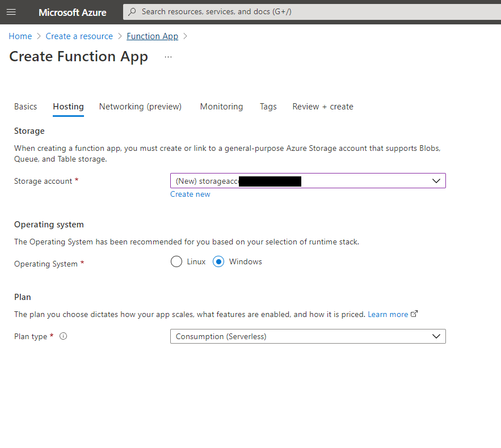Click the Storage section heading
The height and width of the screenshot is (448, 501).
(30, 131)
